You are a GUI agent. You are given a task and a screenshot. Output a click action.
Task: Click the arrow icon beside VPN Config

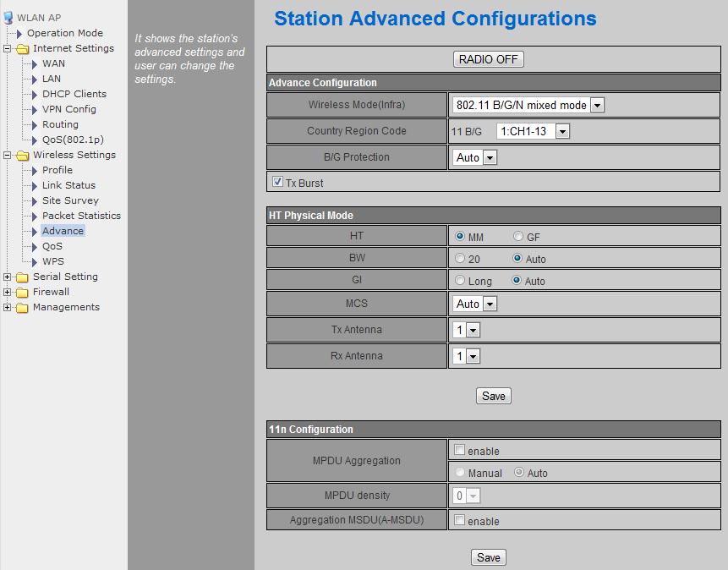[35, 110]
